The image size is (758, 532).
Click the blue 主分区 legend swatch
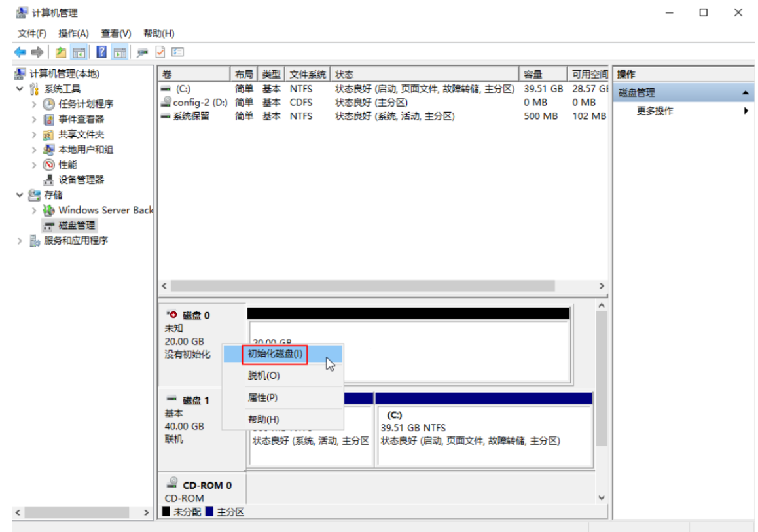tap(209, 512)
